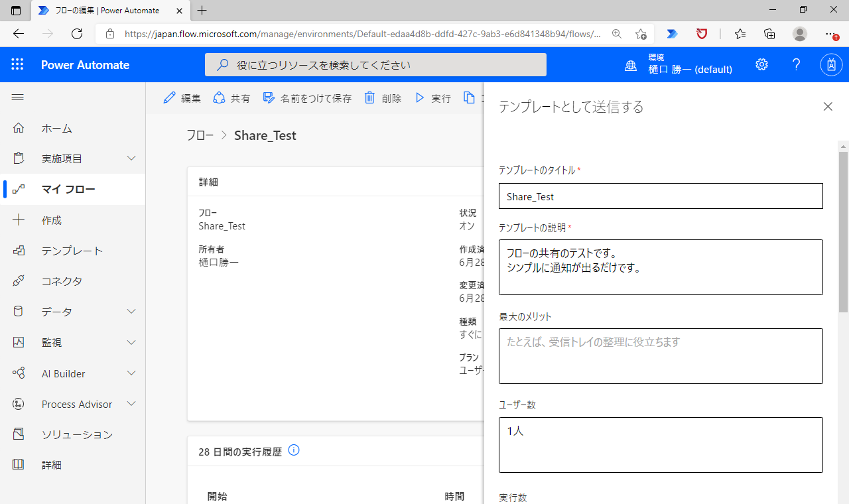The width and height of the screenshot is (849, 504).
Task: Open browser collections icon
Action: click(769, 34)
